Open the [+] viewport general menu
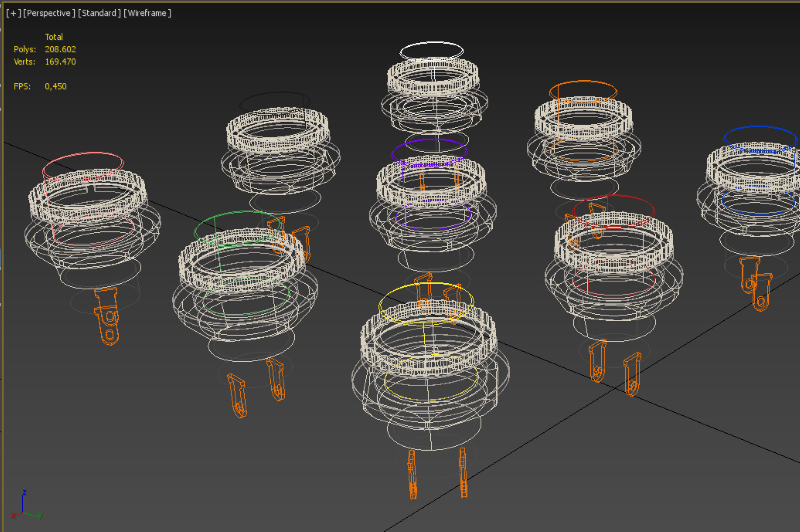 [13, 13]
